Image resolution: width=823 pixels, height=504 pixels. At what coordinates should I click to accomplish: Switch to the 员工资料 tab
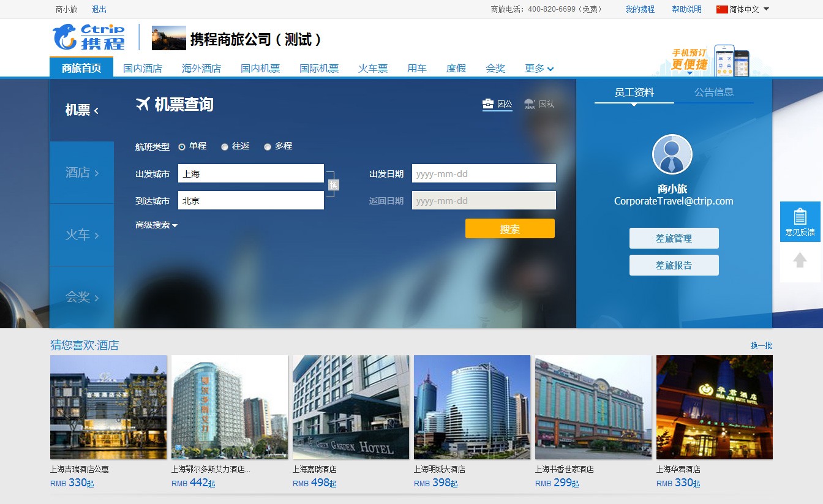point(634,92)
